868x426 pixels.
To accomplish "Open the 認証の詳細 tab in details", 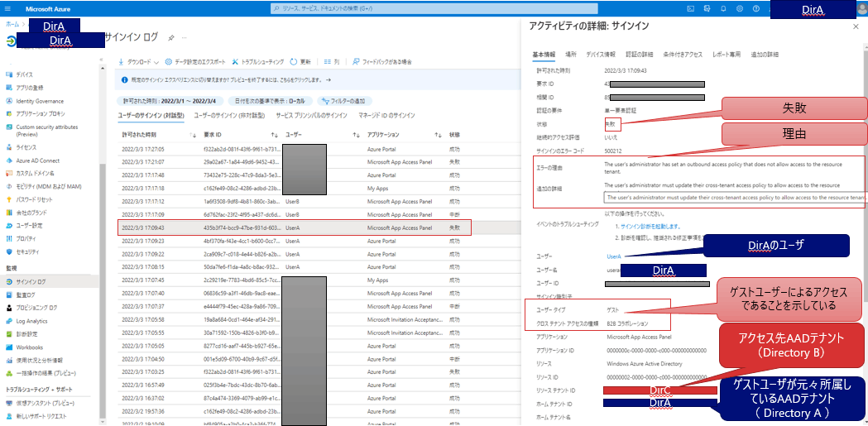I will 639,55.
